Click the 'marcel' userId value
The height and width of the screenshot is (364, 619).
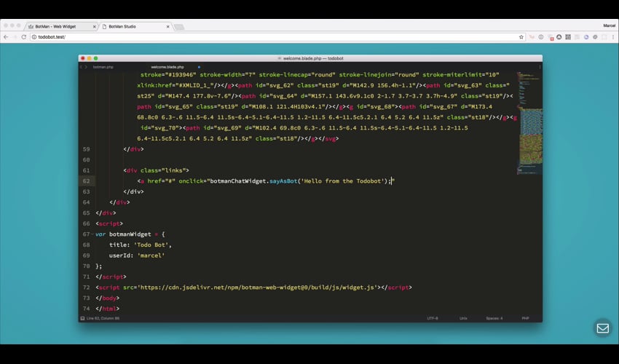coord(151,256)
